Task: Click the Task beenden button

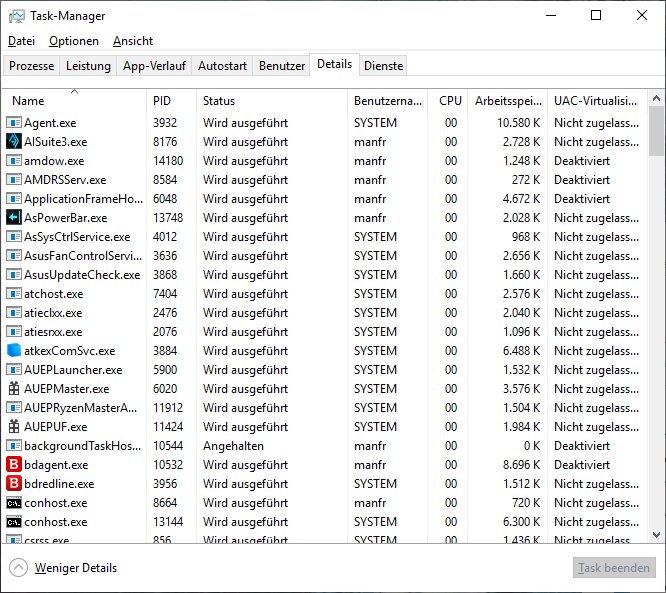Action: 614,568
